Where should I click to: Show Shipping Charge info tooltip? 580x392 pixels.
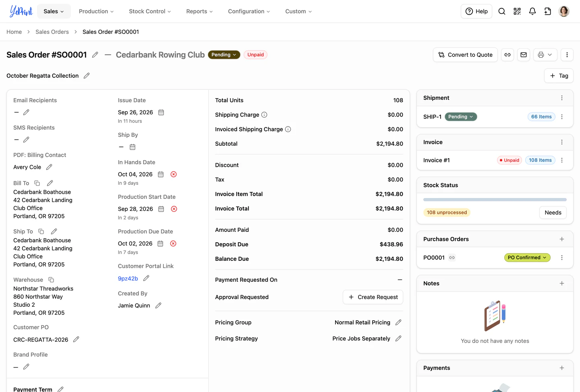click(264, 115)
